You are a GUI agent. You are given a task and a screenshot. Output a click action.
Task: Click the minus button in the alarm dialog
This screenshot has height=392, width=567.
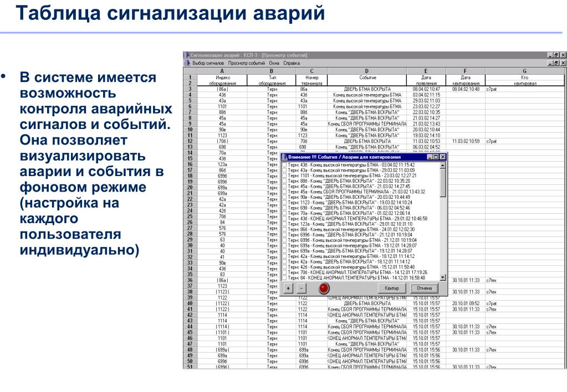(302, 288)
